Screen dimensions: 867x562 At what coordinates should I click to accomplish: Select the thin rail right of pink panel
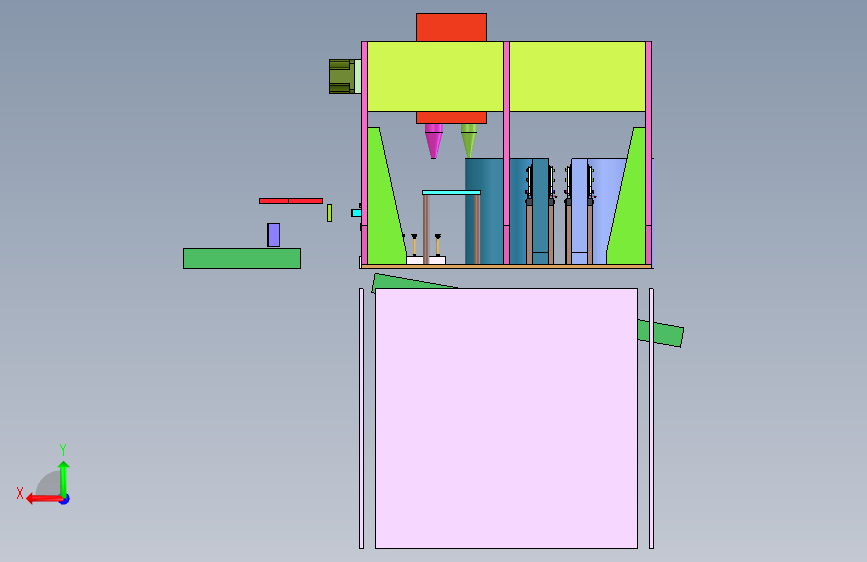click(651, 418)
